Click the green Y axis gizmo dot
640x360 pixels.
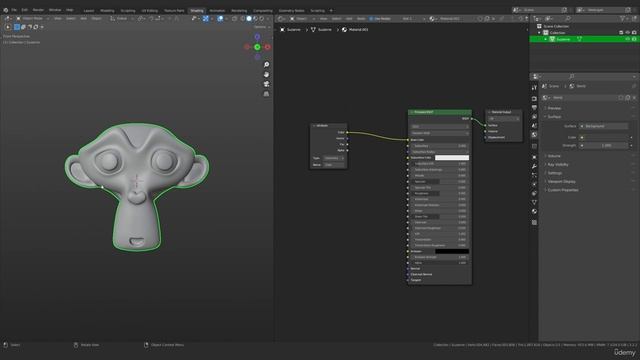(x=257, y=47)
